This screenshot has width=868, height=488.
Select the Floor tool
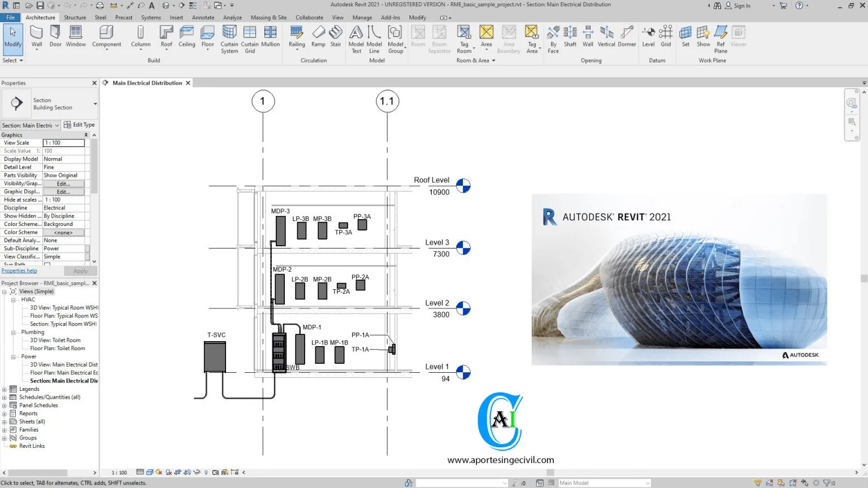(208, 37)
